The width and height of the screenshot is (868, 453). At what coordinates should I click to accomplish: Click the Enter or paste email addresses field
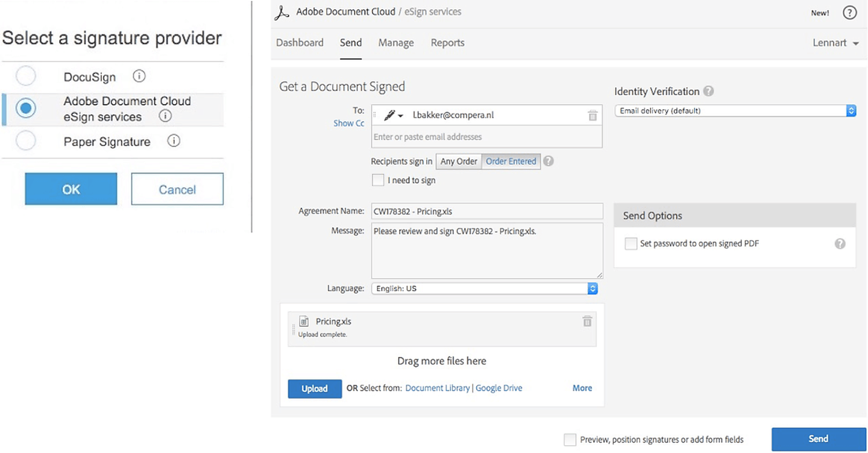click(486, 137)
